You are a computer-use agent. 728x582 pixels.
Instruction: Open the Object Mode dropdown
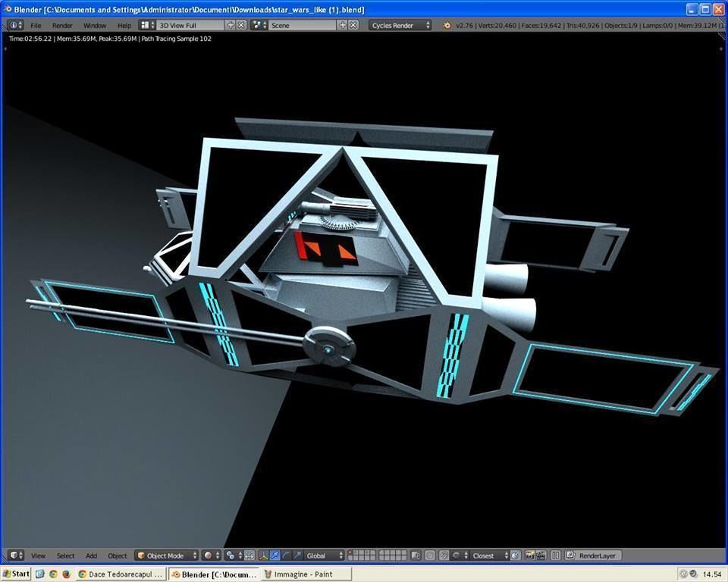pyautogui.click(x=167, y=555)
